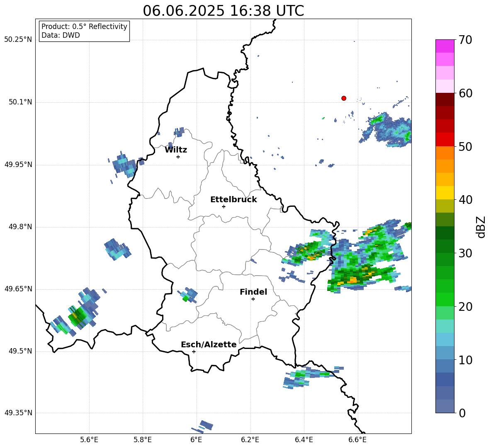Click the title 06.06.2025 16:38 UTC
This screenshot has width=491, height=448.
[x=223, y=11]
